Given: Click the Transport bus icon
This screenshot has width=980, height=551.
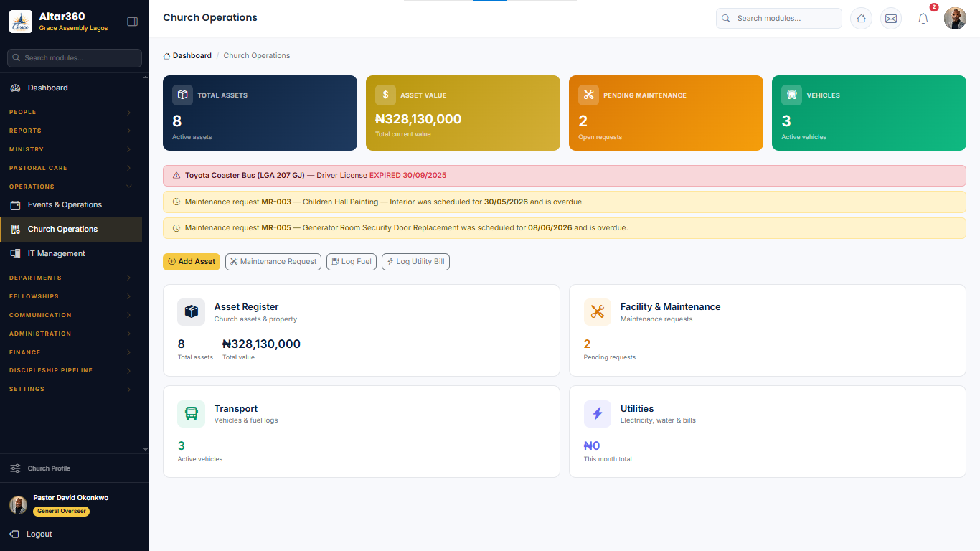Looking at the screenshot, I should 191,414.
